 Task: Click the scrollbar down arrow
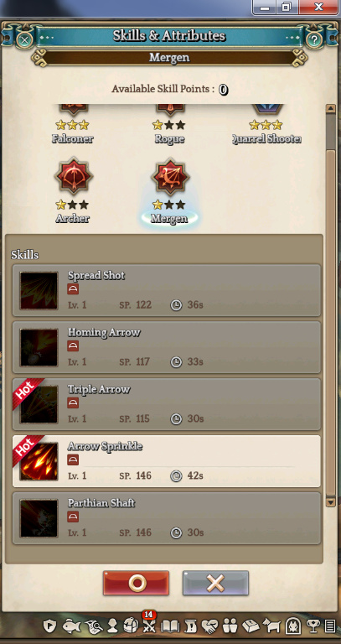point(330,501)
